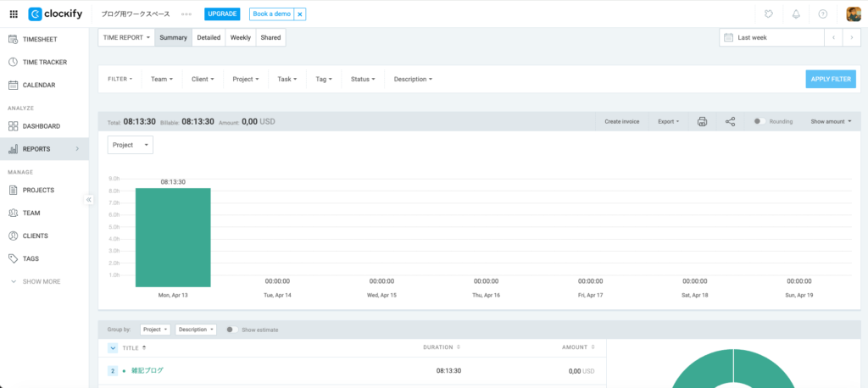The image size is (868, 388).
Task: Expand the Show amount dropdown
Action: [830, 122]
